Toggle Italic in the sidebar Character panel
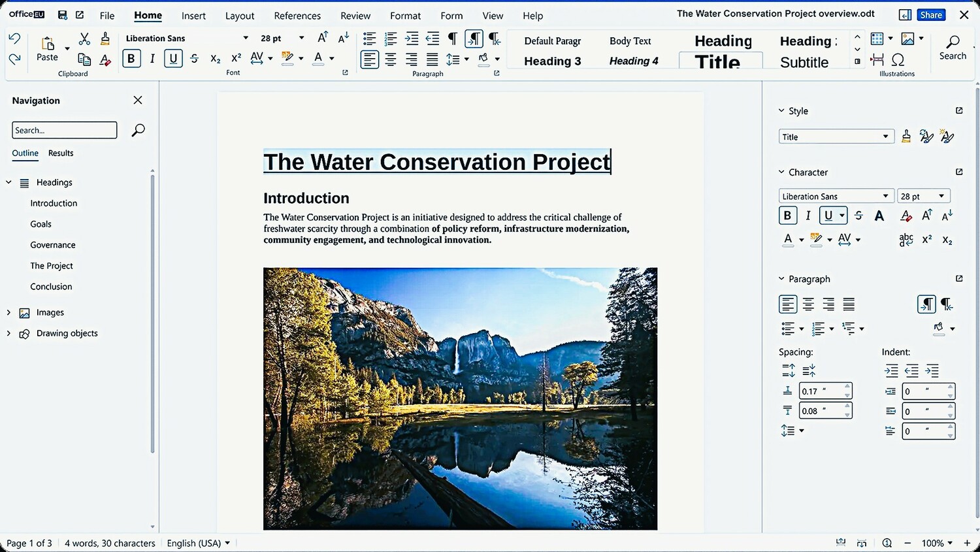 [808, 216]
